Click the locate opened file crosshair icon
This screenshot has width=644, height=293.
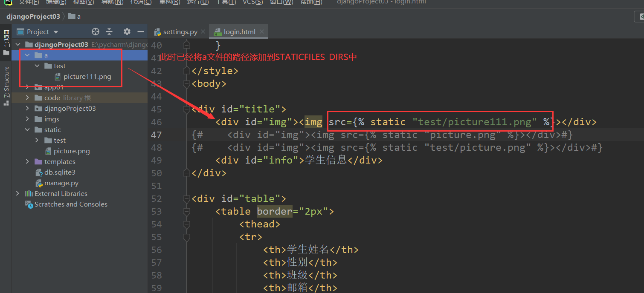point(96,32)
